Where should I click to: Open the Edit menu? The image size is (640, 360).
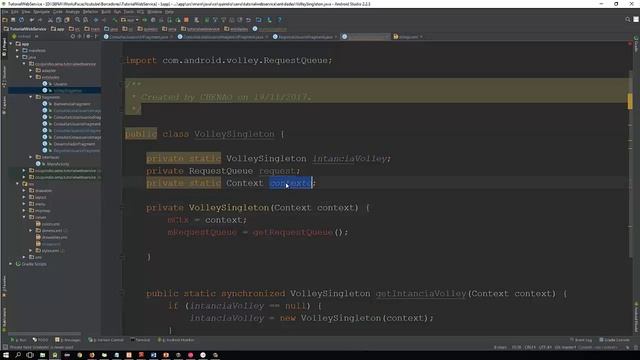(15, 12)
